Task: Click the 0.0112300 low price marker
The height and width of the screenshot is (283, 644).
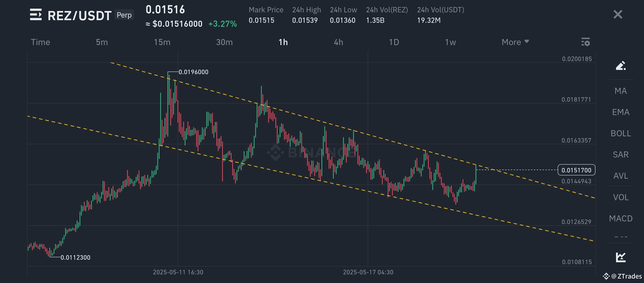Action: click(x=75, y=258)
